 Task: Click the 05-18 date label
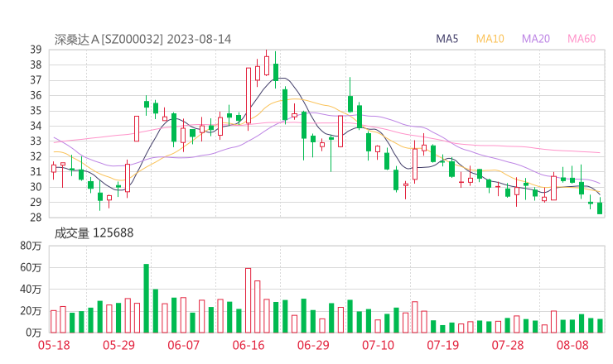(x=54, y=345)
